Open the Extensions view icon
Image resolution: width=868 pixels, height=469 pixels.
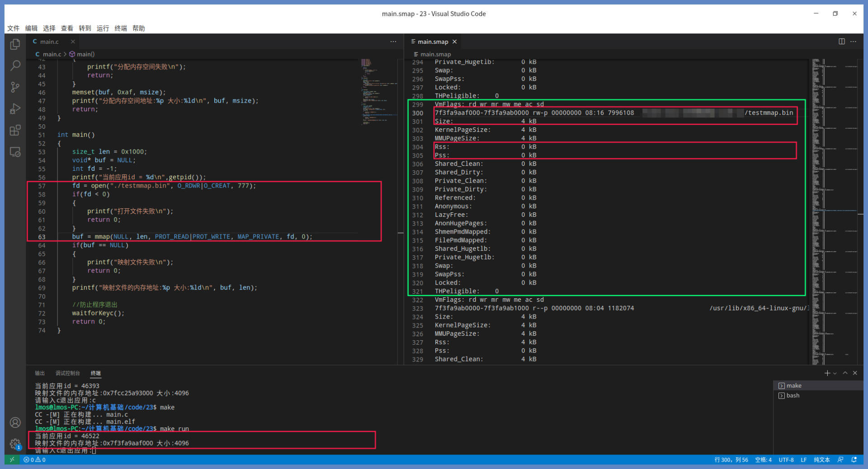pos(15,131)
